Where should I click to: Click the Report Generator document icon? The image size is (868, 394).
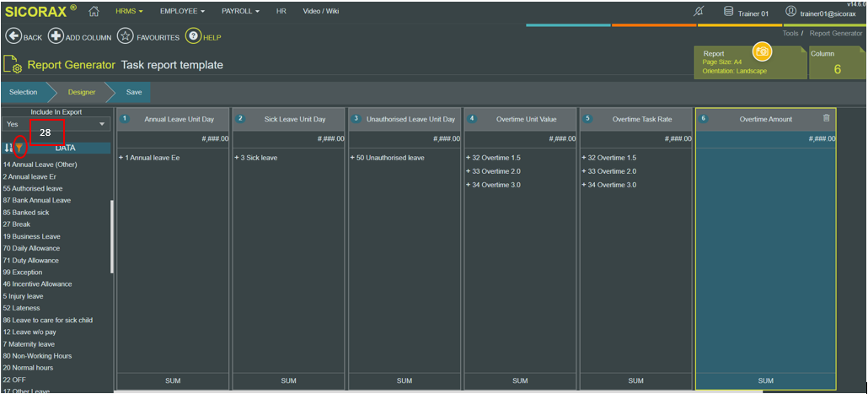(x=12, y=64)
